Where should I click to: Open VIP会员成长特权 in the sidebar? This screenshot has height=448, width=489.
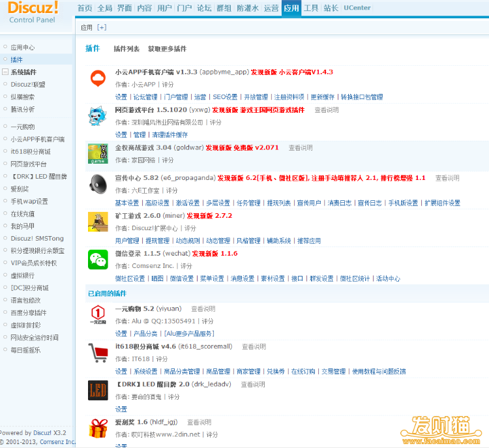[x=34, y=263]
